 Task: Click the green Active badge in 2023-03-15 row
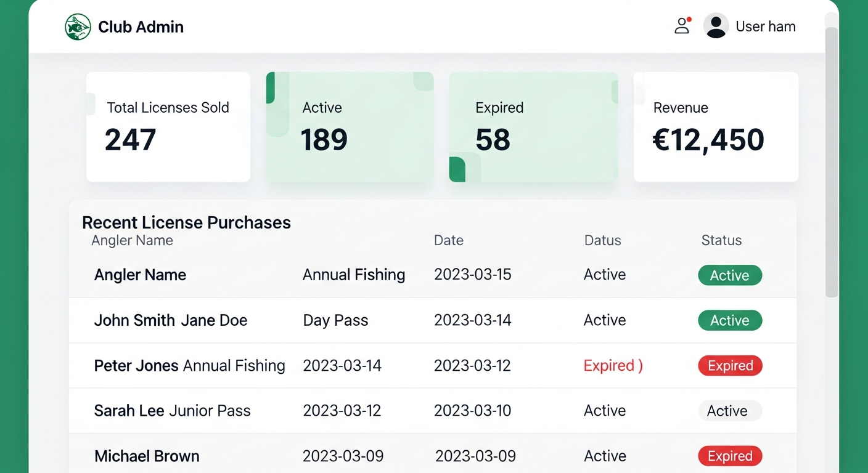pyautogui.click(x=730, y=275)
